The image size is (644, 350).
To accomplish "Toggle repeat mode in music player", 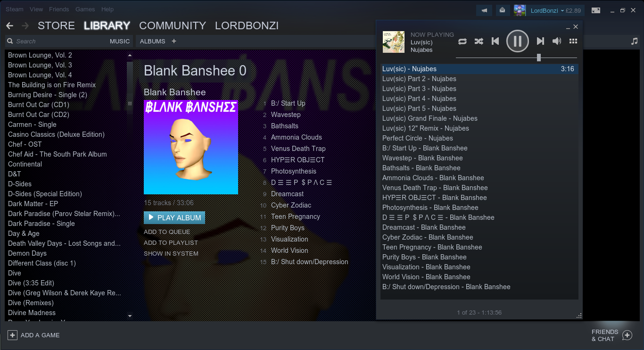I will (462, 41).
